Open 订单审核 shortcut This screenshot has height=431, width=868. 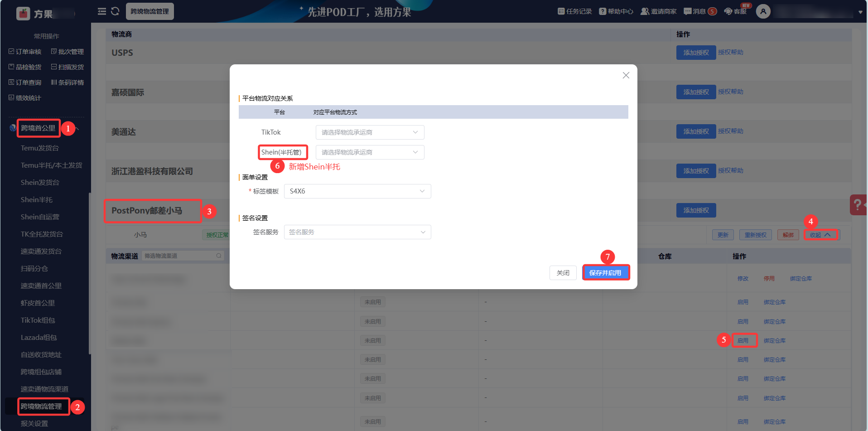(25, 52)
